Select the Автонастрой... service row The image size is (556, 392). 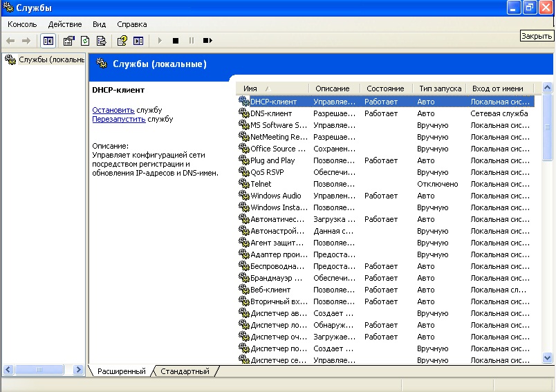pos(385,231)
